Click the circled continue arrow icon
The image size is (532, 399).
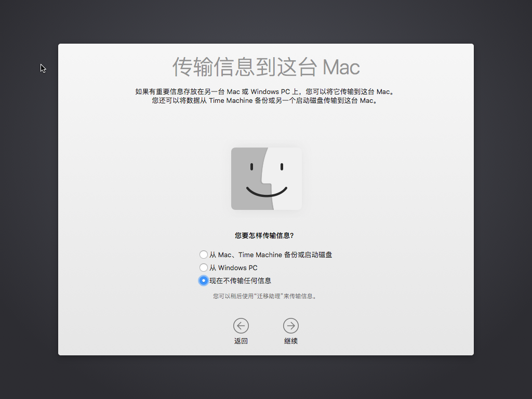[291, 325]
